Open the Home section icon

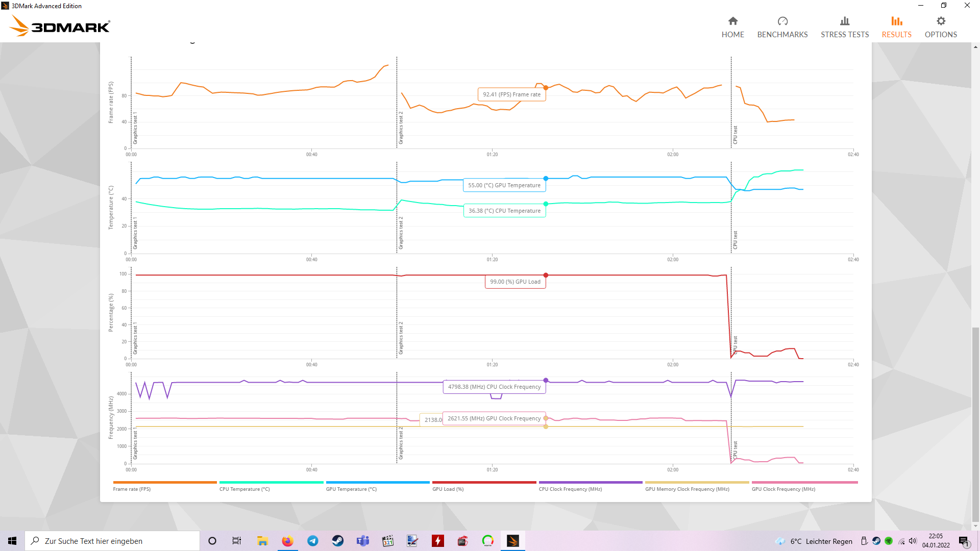coord(732,21)
